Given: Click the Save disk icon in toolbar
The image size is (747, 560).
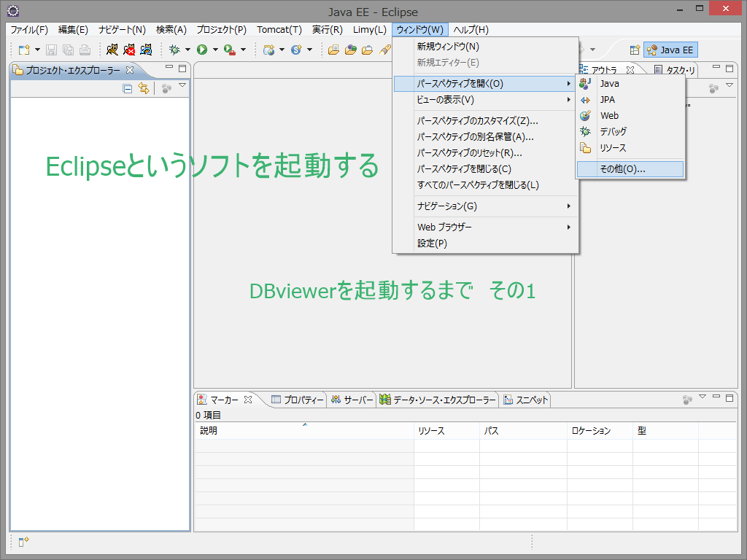Looking at the screenshot, I should click(52, 50).
